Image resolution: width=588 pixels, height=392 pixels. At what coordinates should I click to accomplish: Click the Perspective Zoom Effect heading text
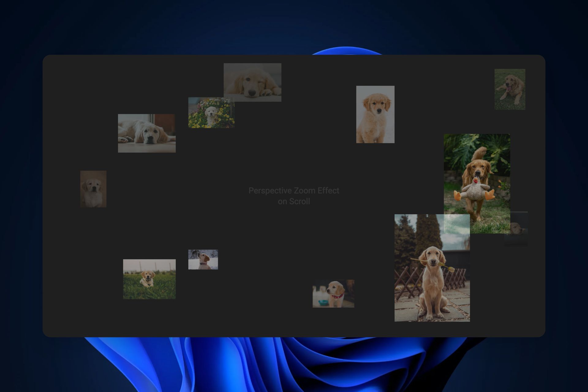294,191
